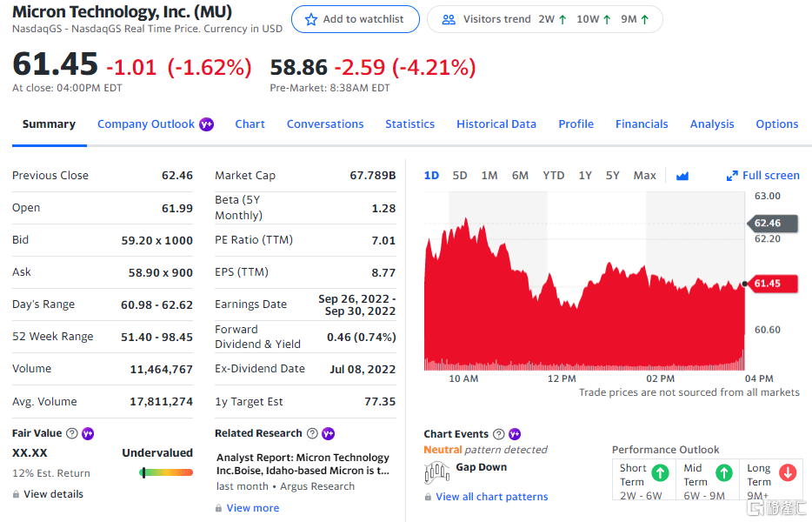Click the Related Research help question mark

312,433
